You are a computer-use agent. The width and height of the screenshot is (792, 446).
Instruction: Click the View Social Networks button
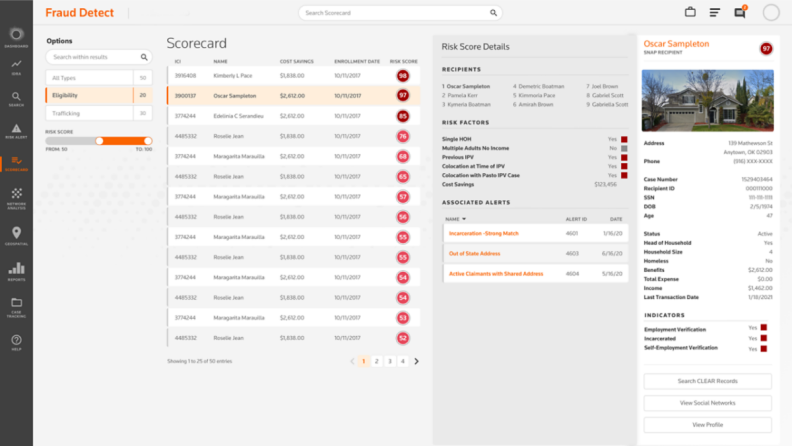coord(707,403)
